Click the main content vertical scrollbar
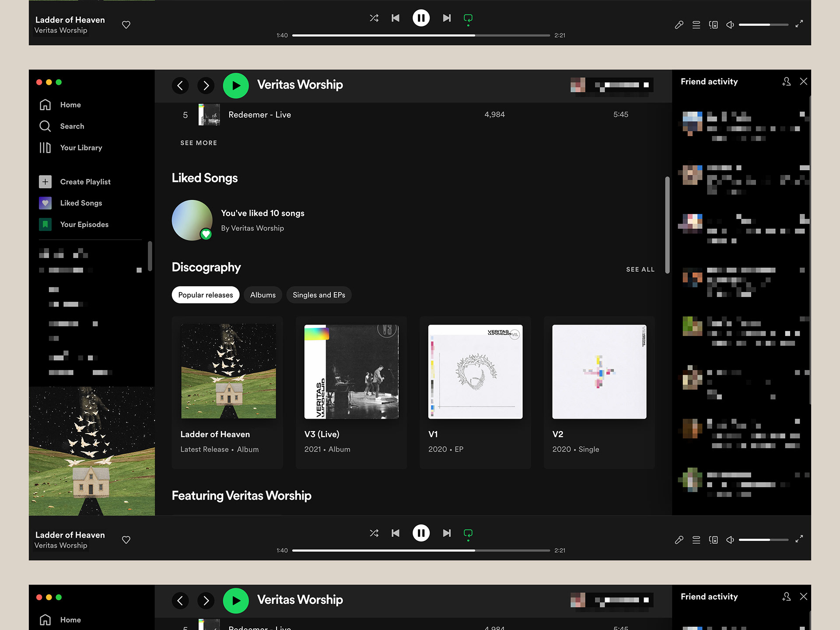 [667, 225]
